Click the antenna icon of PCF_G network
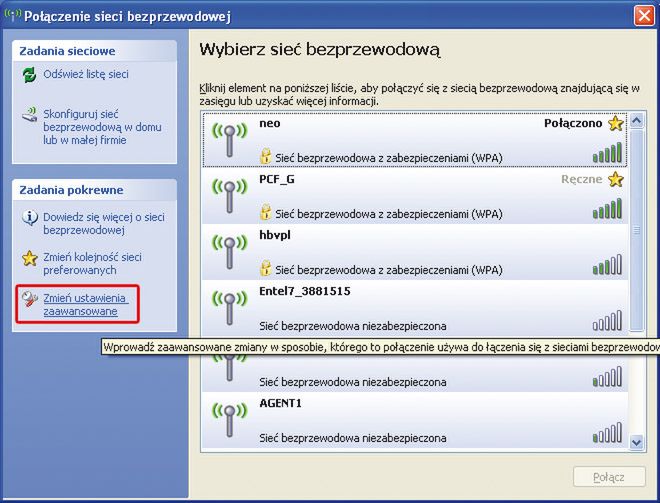The width and height of the screenshot is (660, 503). click(x=229, y=196)
